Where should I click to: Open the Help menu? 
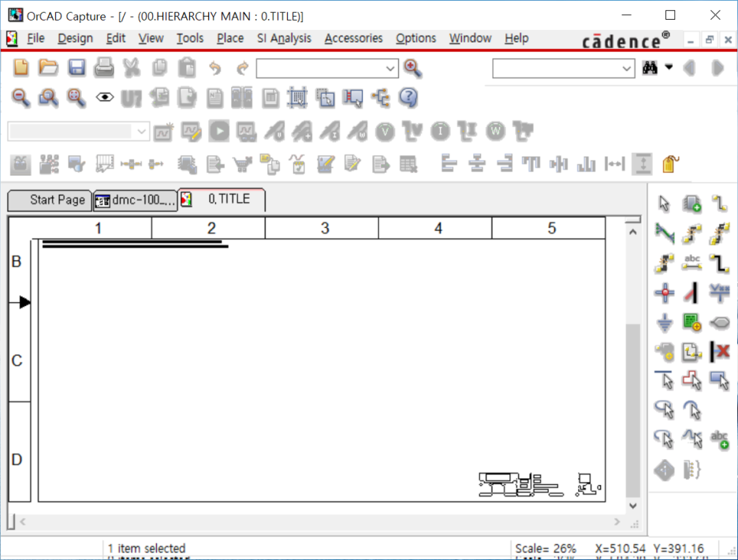[x=516, y=38]
